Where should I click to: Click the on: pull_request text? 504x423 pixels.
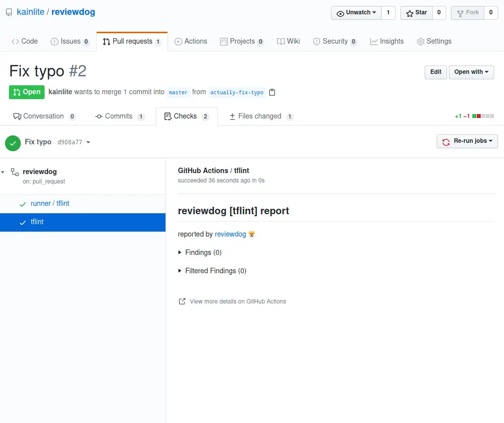click(44, 181)
